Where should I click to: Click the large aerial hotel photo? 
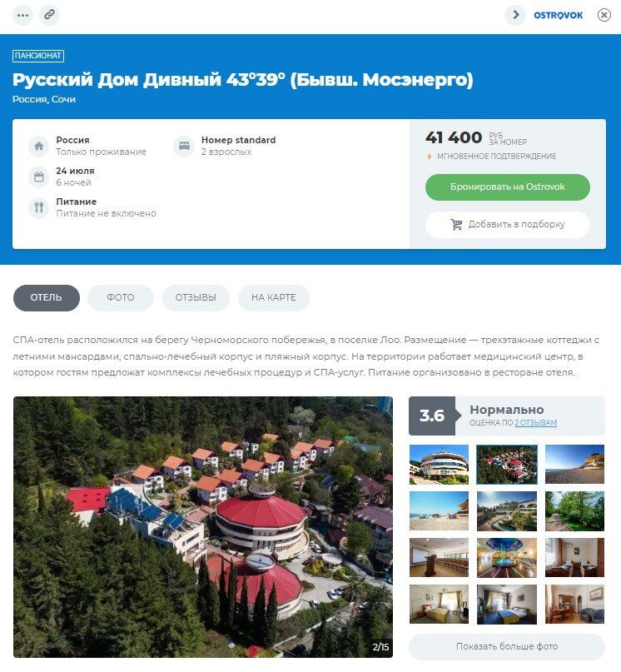(203, 527)
